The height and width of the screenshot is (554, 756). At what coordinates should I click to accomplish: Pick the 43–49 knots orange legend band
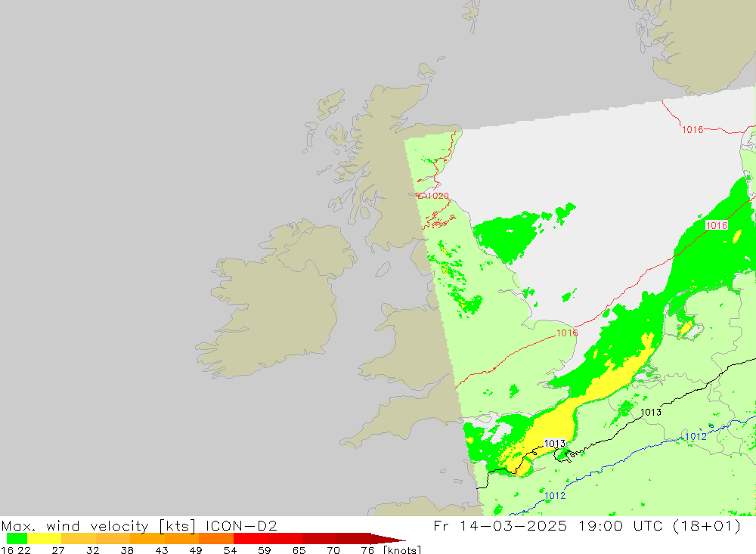[x=181, y=539]
